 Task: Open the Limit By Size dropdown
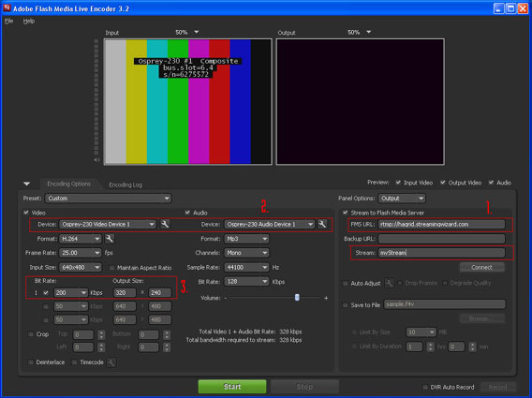coord(421,332)
